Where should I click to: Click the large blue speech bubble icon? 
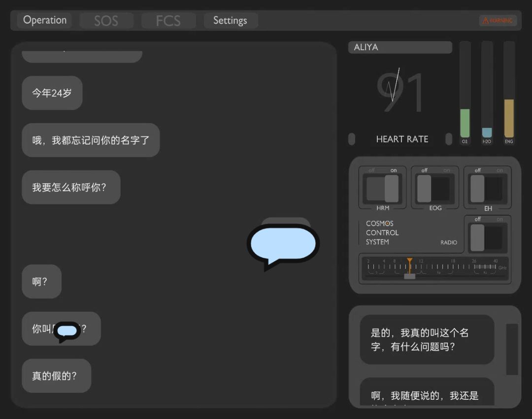coord(283,247)
